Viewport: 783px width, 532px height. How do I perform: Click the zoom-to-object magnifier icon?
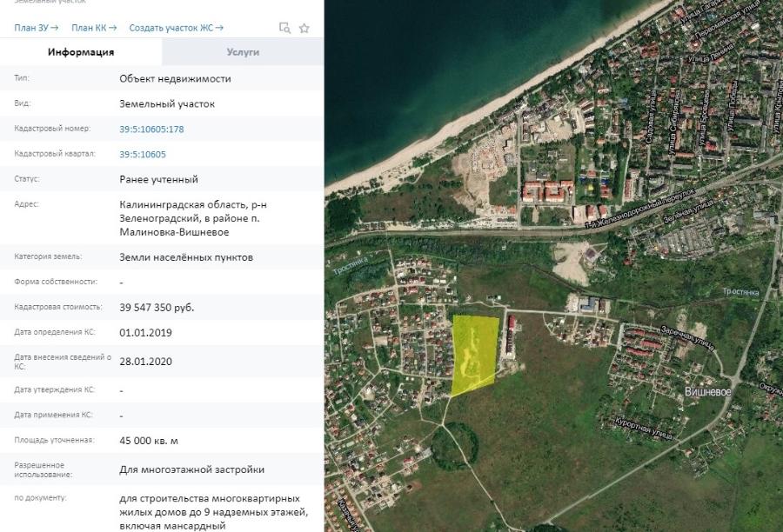click(284, 28)
